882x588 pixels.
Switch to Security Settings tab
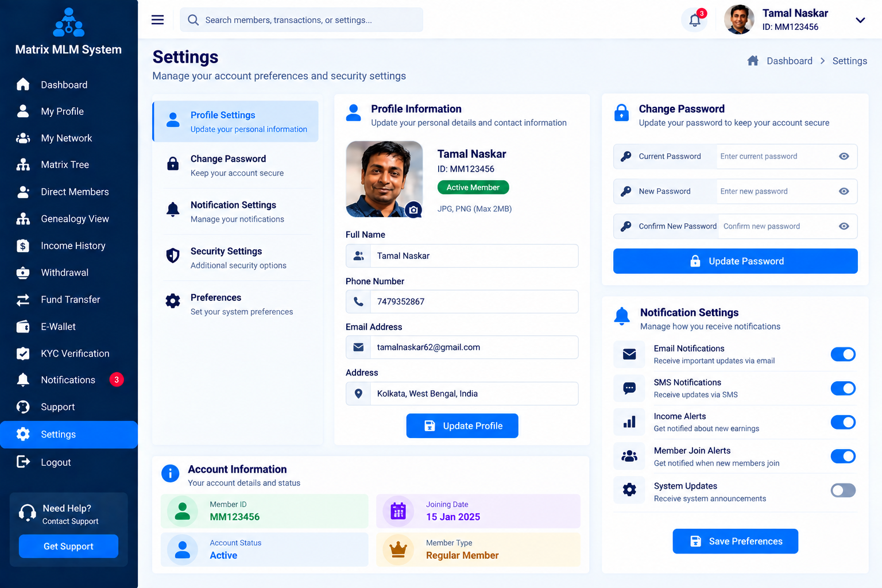[x=235, y=258]
